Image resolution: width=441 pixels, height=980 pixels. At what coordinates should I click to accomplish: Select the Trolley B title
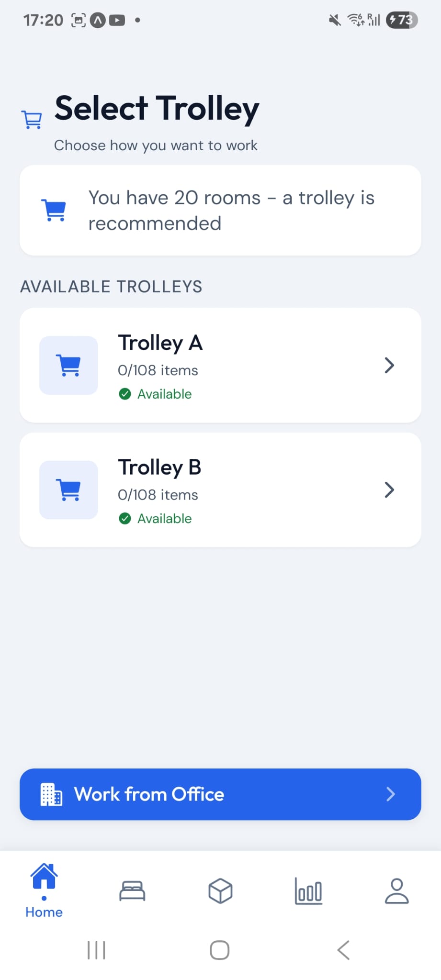tap(159, 467)
